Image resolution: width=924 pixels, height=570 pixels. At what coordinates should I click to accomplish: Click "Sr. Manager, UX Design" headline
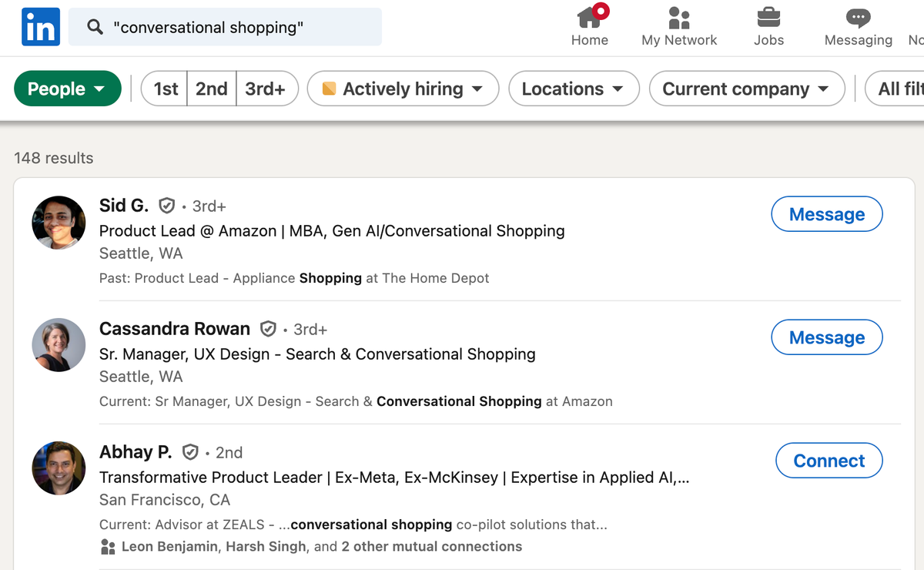(x=317, y=354)
